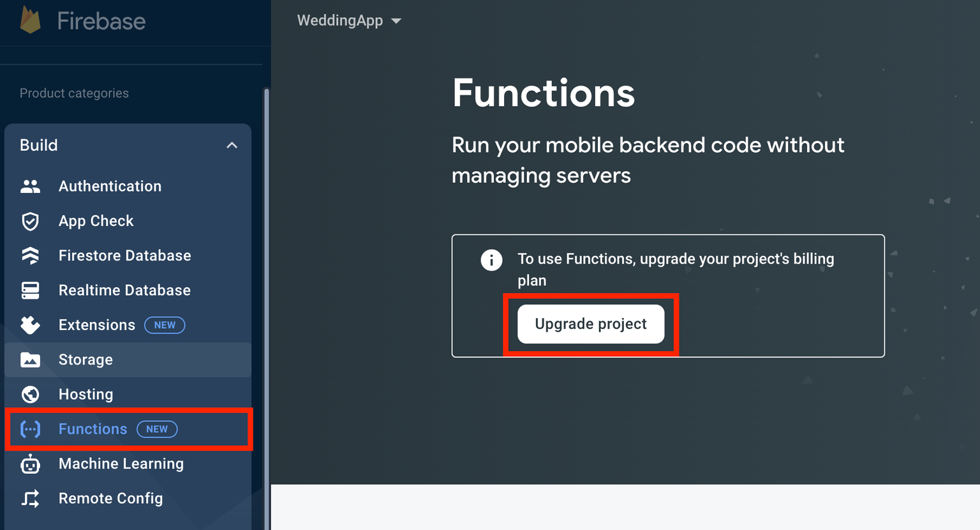The image size is (980, 530).
Task: Click the Storage folder icon
Action: point(30,360)
